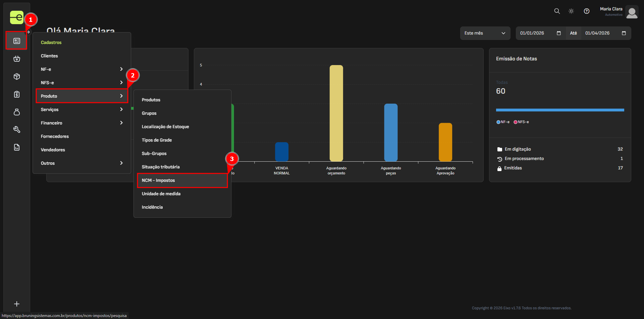Click the start date field 01/01/2026
Viewport: 644px width, 319px height.
point(536,33)
